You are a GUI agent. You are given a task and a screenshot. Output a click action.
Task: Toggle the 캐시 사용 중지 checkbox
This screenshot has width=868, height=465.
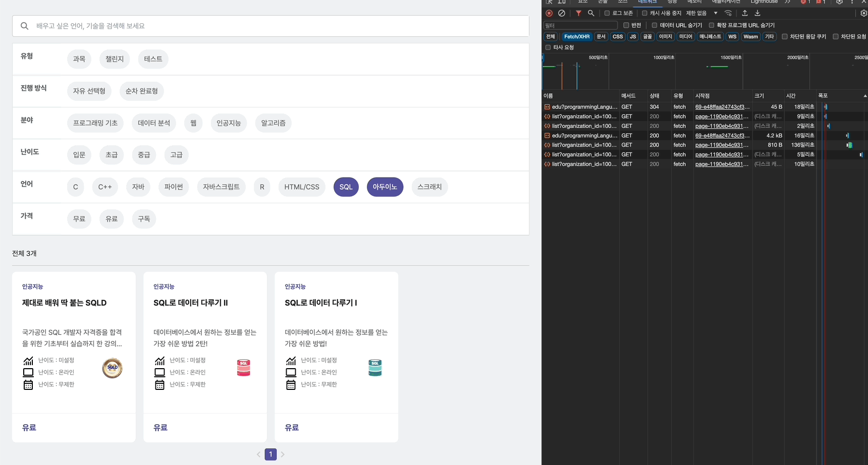click(644, 13)
